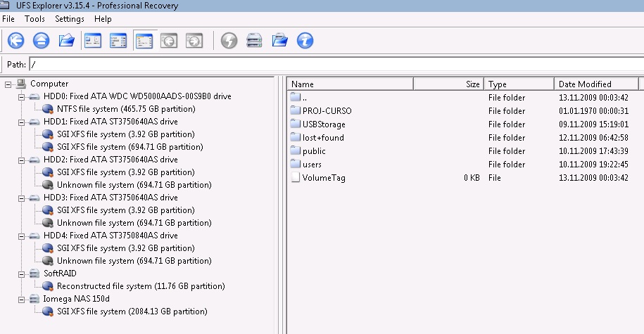
Task: Click the first open-folder toolbar icon
Action: (x=67, y=41)
